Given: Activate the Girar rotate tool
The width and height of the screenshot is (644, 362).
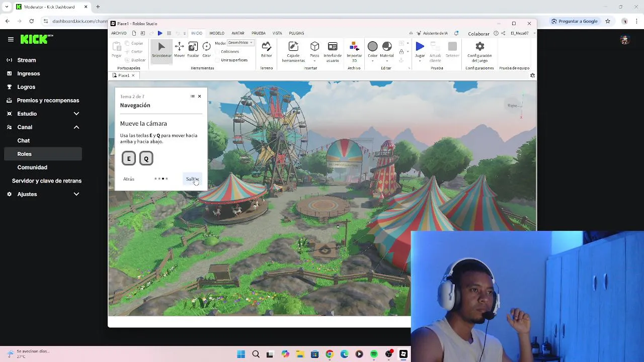Looking at the screenshot, I should click(207, 50).
